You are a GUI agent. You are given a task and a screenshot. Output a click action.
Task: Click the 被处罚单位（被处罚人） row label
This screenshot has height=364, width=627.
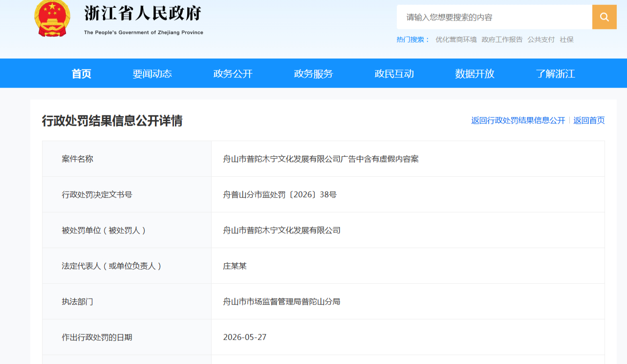tap(104, 230)
